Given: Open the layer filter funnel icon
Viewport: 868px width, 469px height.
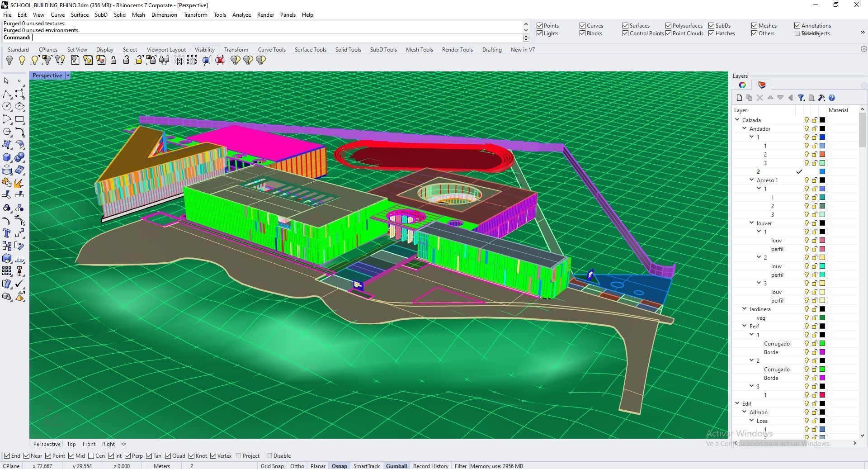Looking at the screenshot, I should click(801, 98).
